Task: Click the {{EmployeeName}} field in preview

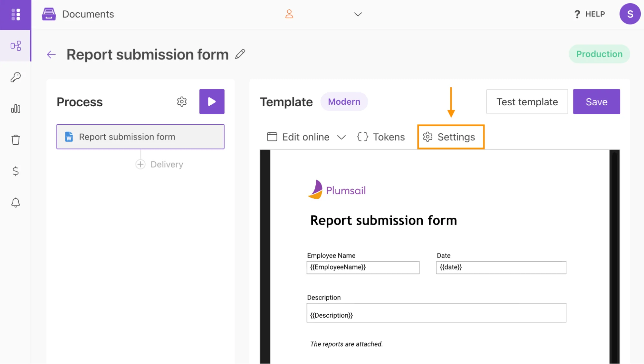Action: pos(363,267)
